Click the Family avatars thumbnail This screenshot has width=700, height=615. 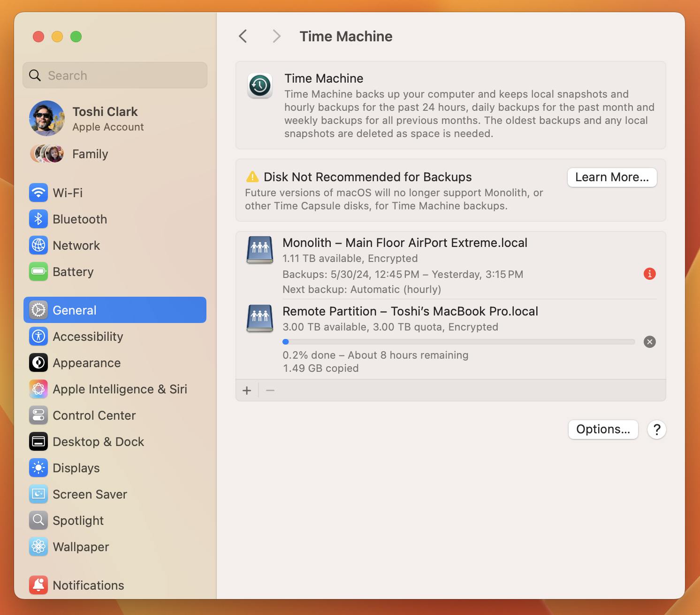point(47,154)
